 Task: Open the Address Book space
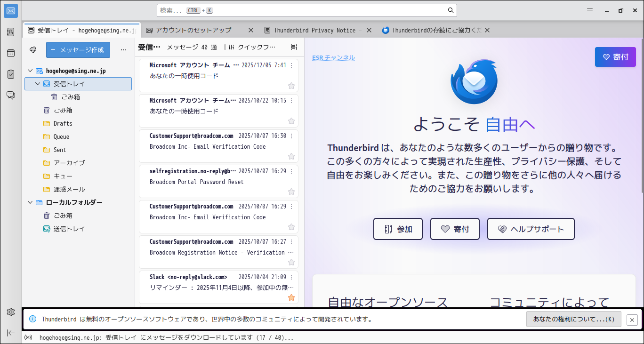(x=11, y=32)
